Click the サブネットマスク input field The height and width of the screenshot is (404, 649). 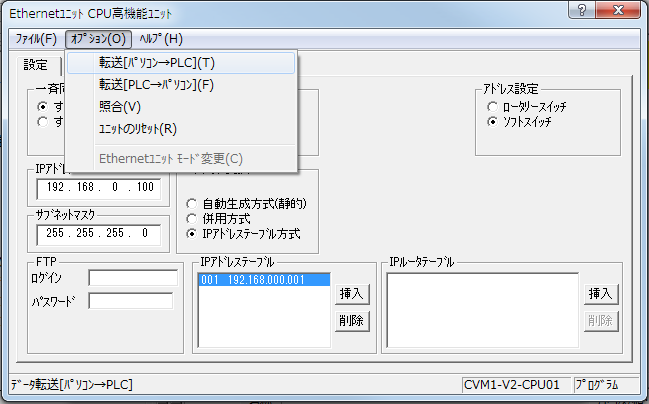point(97,234)
